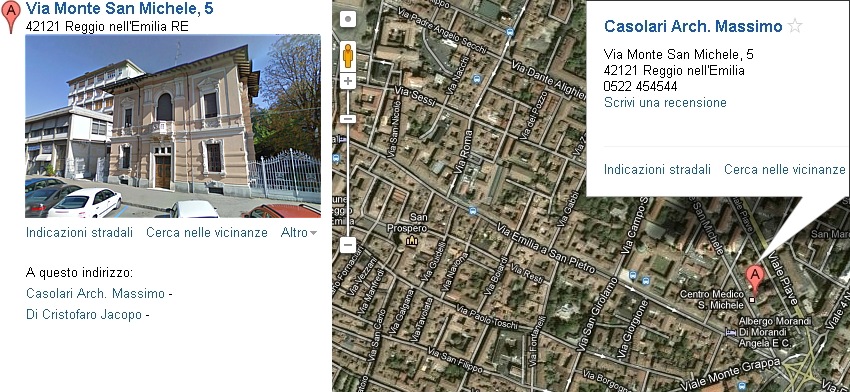Open Casolari Arch. Massimo listing link

pos(95,294)
